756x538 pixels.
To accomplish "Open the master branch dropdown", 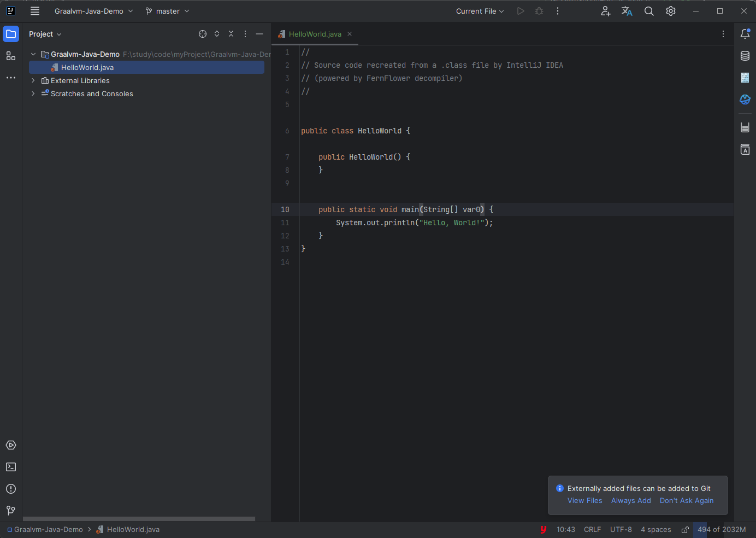I will [168, 11].
